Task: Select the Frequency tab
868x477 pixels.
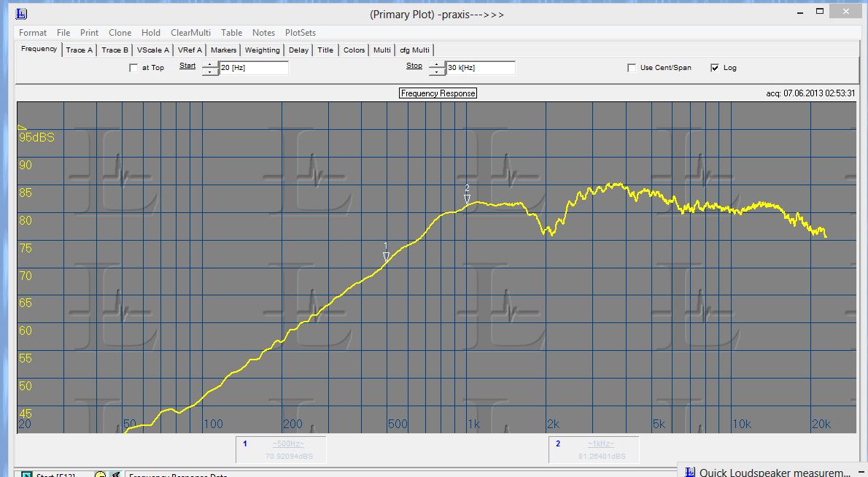Action: pyautogui.click(x=39, y=49)
